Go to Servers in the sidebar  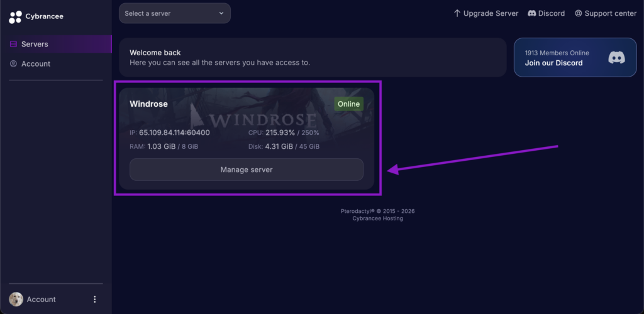pyautogui.click(x=35, y=44)
